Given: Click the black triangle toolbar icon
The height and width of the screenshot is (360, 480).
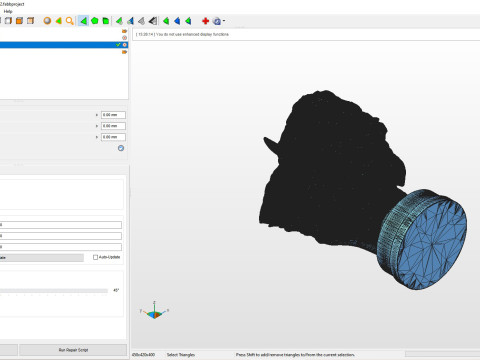Looking at the screenshot, I should pyautogui.click(x=153, y=21).
